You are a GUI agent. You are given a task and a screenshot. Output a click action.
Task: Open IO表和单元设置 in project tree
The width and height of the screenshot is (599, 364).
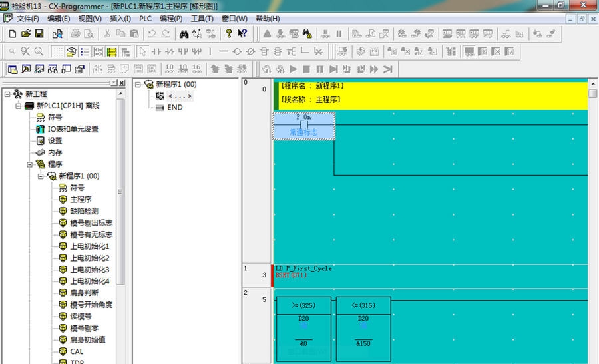pos(73,129)
